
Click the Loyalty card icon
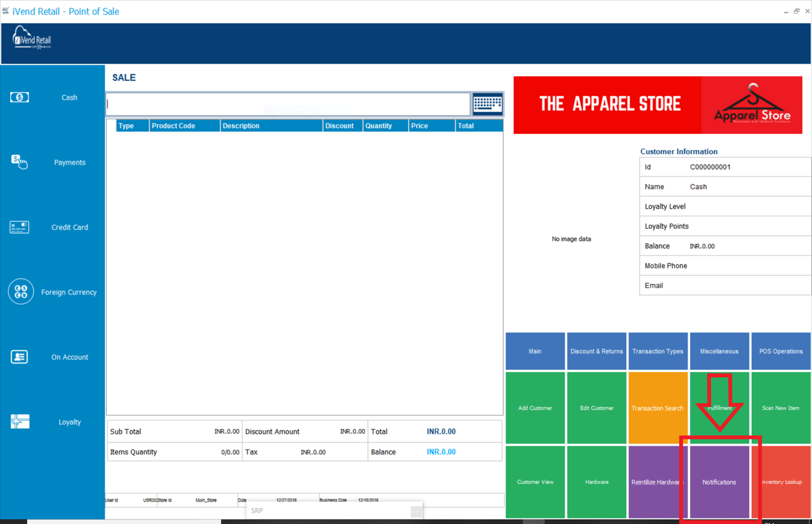click(19, 421)
